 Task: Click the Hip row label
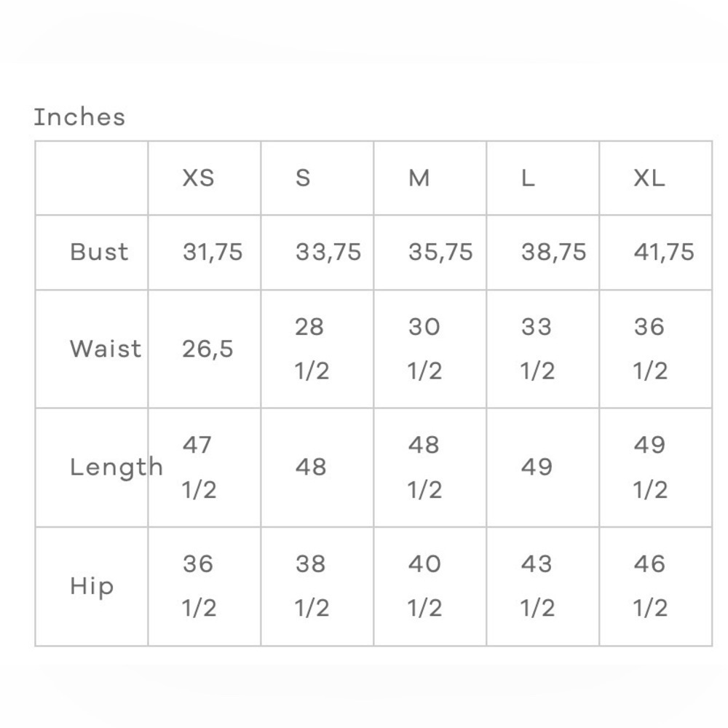92,586
